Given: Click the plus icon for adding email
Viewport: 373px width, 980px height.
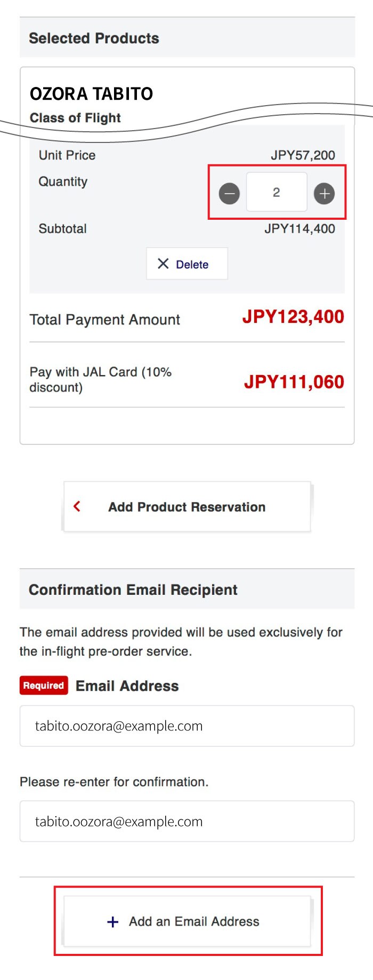Looking at the screenshot, I should [x=113, y=922].
